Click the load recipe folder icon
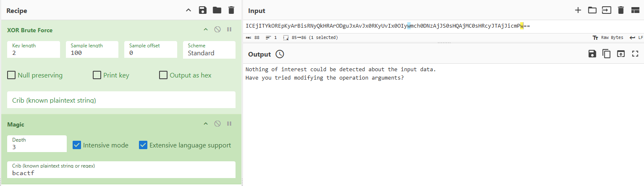Viewport: 644px width, 186px height. coord(217,10)
